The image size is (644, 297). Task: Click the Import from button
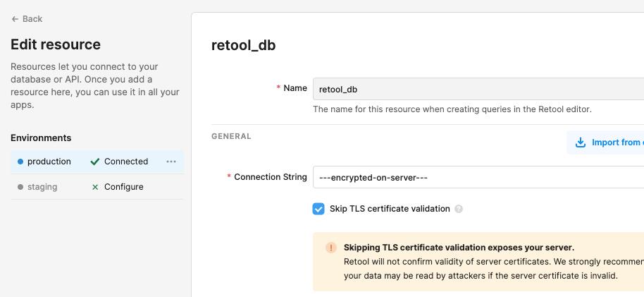[605, 143]
